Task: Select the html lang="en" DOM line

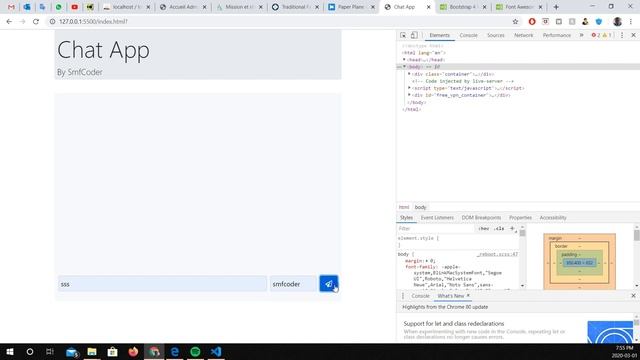Action: 424,53
